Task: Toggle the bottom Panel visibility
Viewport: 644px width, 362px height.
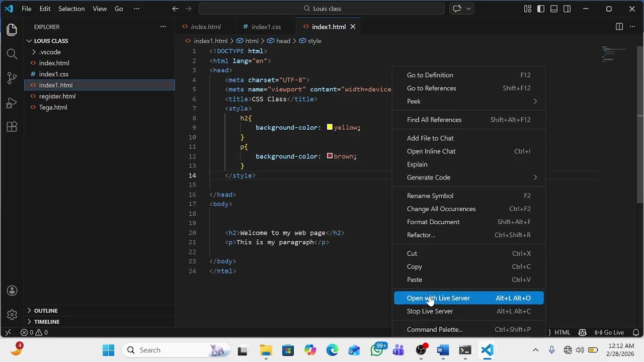Action: pos(554,9)
